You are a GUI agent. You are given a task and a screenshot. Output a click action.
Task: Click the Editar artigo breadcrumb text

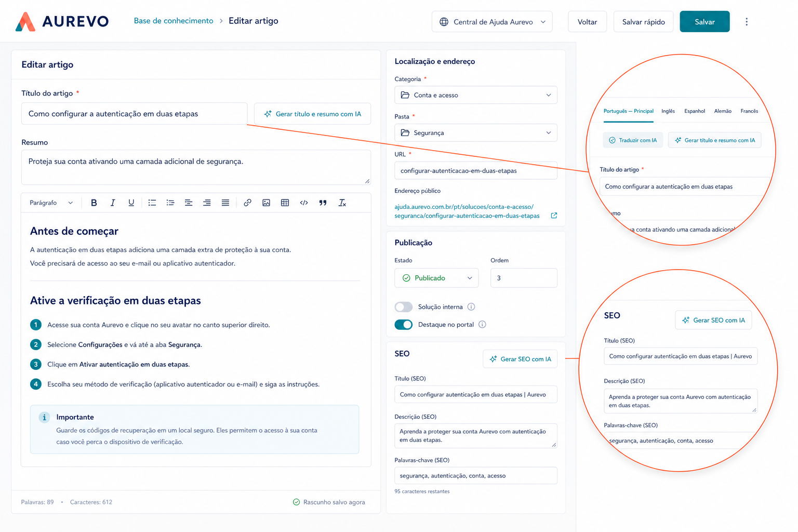coord(254,21)
